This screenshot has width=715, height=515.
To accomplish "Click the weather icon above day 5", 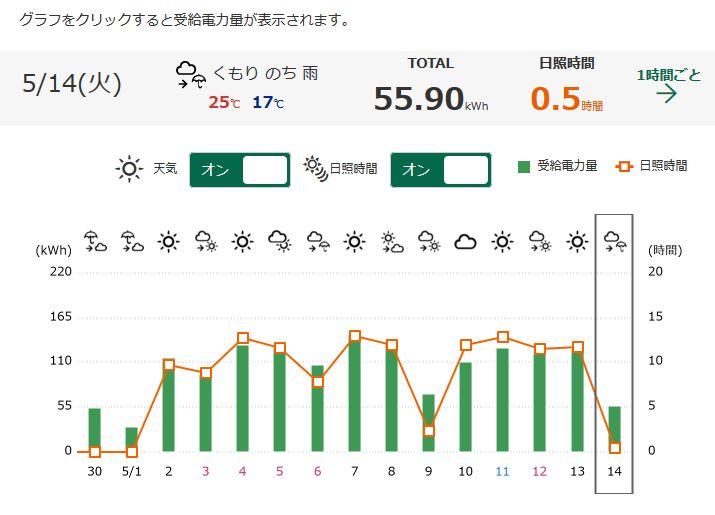I will click(x=280, y=242).
